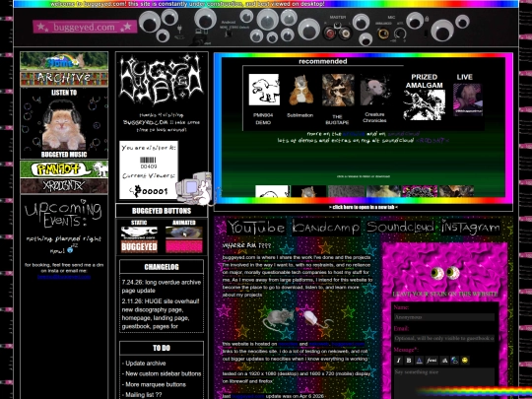
Task: Copy the static orange BUGGEYED button
Action: (139, 246)
